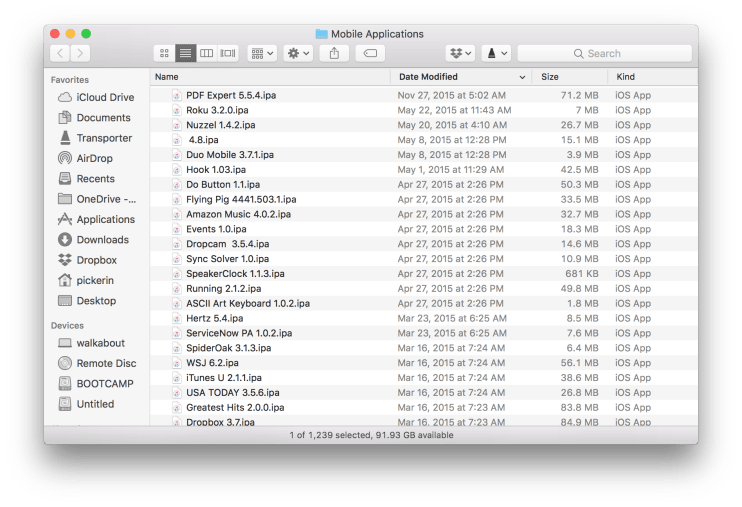The image size is (742, 507).
Task: Select file WSJ 6.2.ipa
Action: pyautogui.click(x=424, y=363)
